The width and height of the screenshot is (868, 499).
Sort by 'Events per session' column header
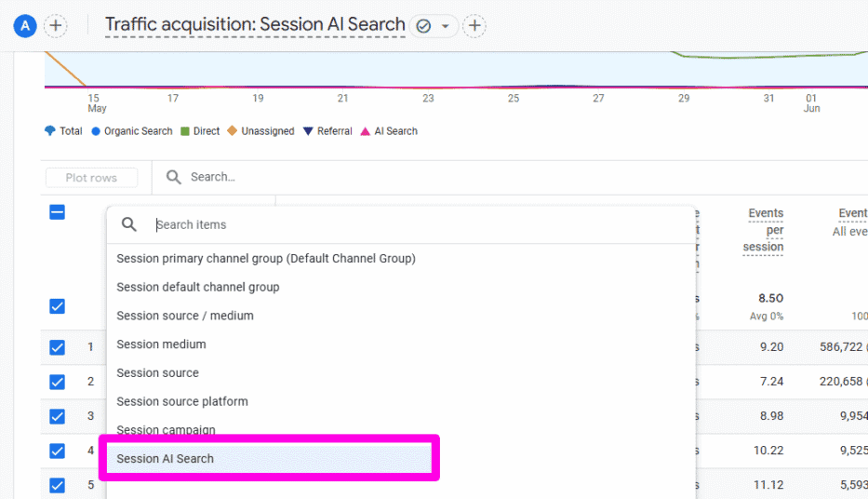764,230
